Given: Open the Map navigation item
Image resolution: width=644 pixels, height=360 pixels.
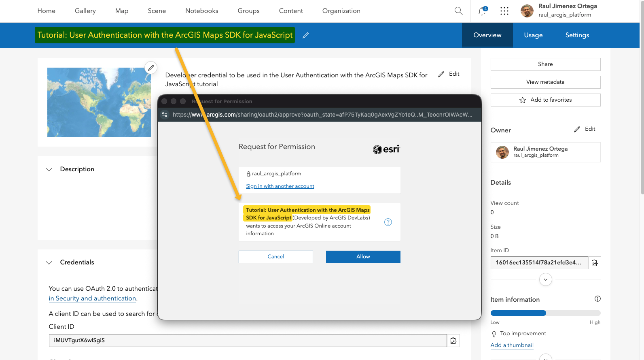Looking at the screenshot, I should (122, 11).
